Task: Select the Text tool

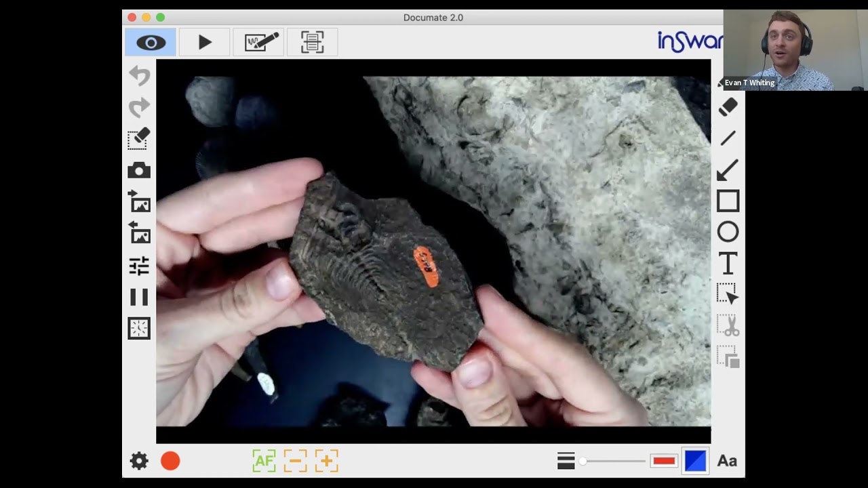Action: pos(728,264)
